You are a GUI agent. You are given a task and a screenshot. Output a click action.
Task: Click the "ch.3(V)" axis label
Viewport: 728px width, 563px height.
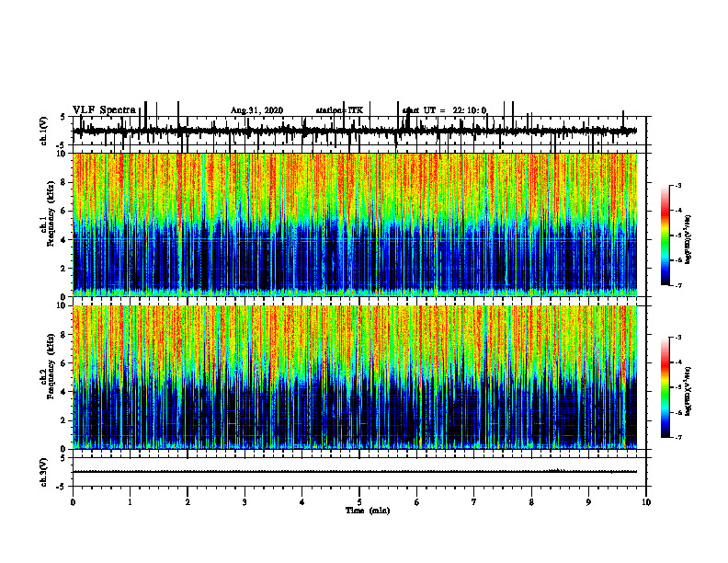[44, 473]
